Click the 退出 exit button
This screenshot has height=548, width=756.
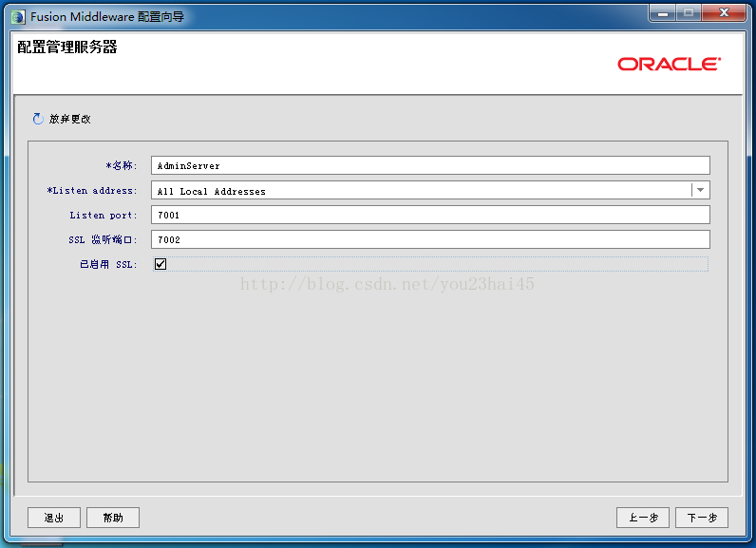pos(54,518)
